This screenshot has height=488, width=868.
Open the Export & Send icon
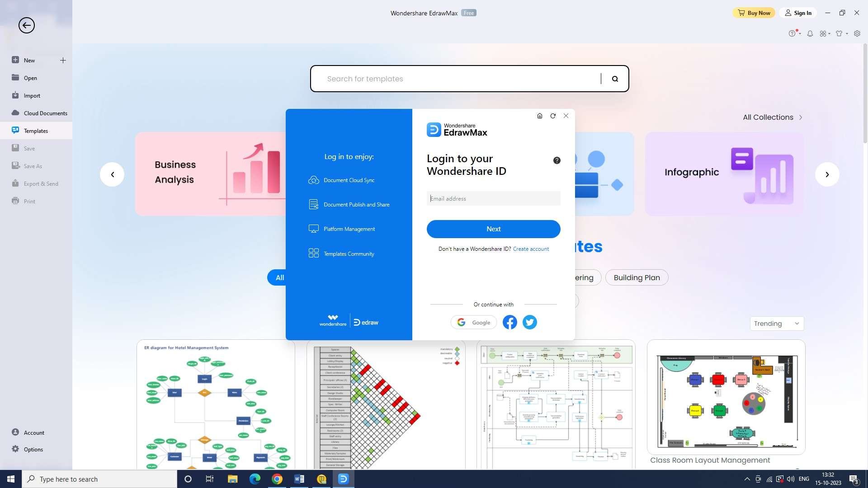[15, 183]
